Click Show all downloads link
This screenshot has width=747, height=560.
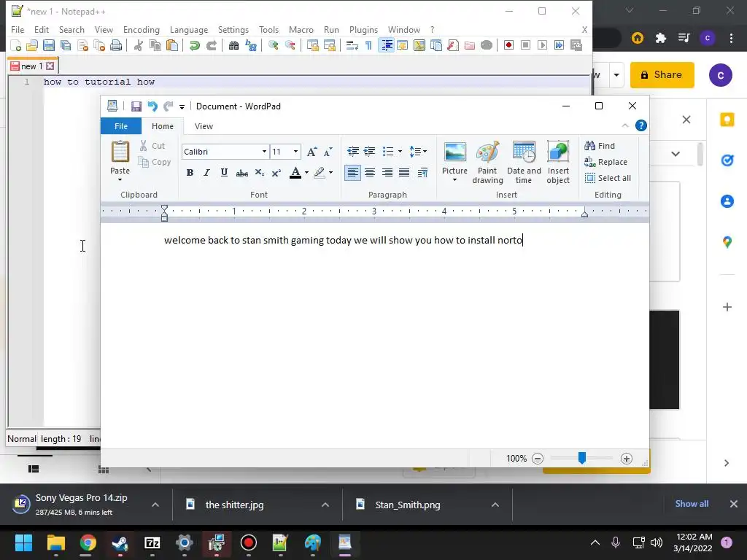click(692, 504)
